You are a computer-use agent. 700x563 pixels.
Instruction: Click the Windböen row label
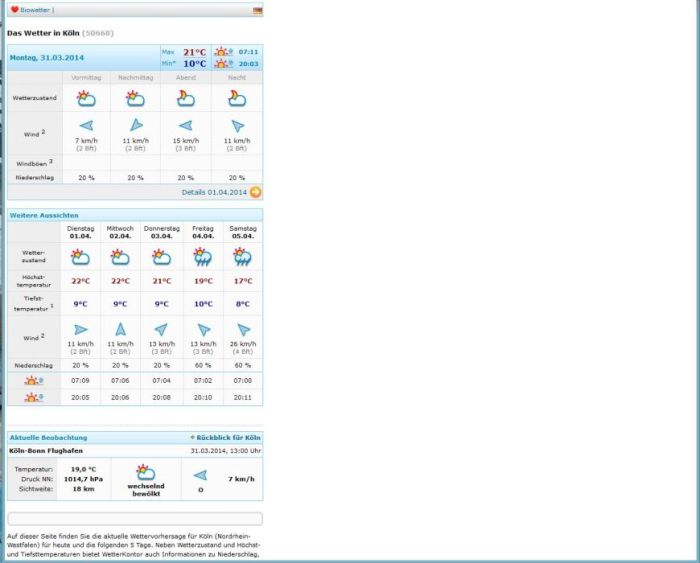click(34, 163)
